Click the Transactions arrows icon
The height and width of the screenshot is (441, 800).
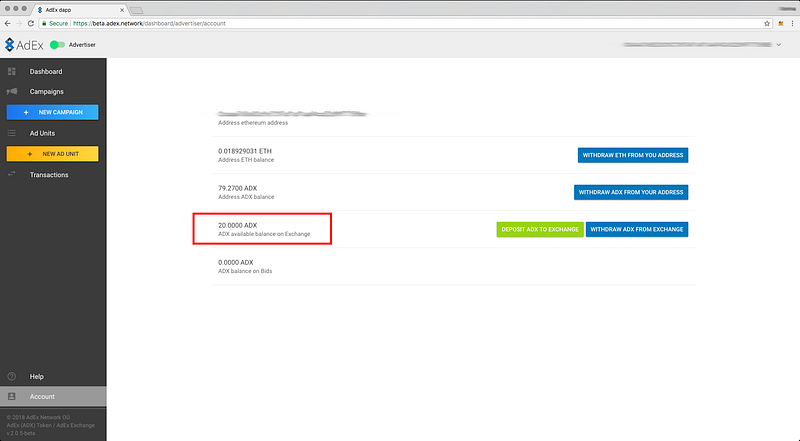point(12,174)
